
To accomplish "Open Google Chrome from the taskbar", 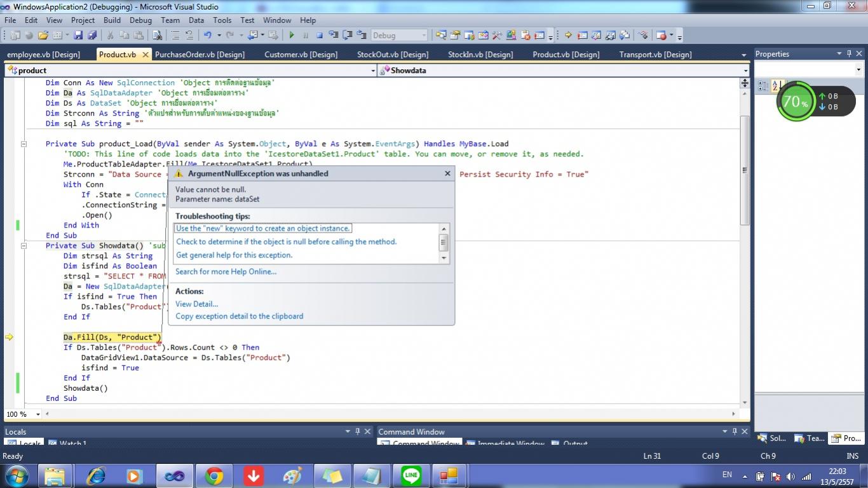I will coord(214,475).
